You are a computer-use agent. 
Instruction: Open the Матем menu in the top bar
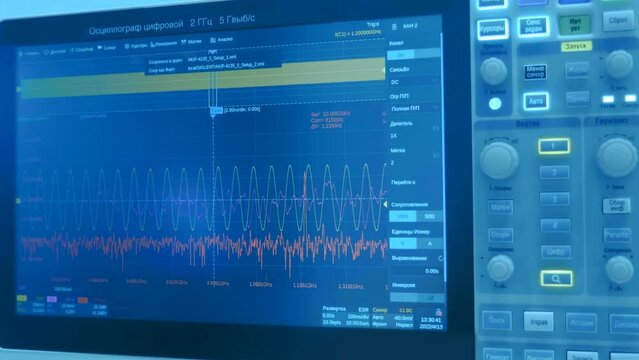[192, 42]
